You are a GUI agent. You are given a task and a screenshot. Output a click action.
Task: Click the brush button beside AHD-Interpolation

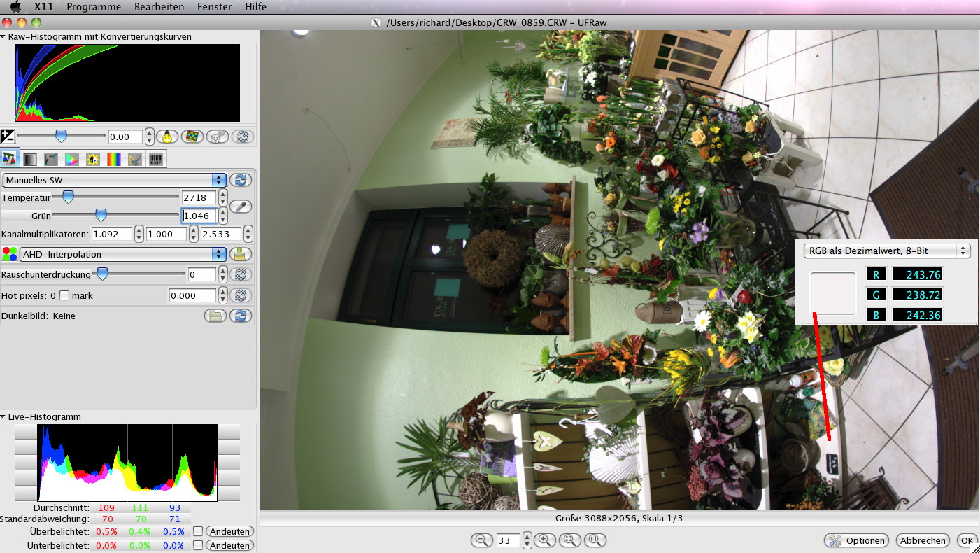click(x=241, y=254)
